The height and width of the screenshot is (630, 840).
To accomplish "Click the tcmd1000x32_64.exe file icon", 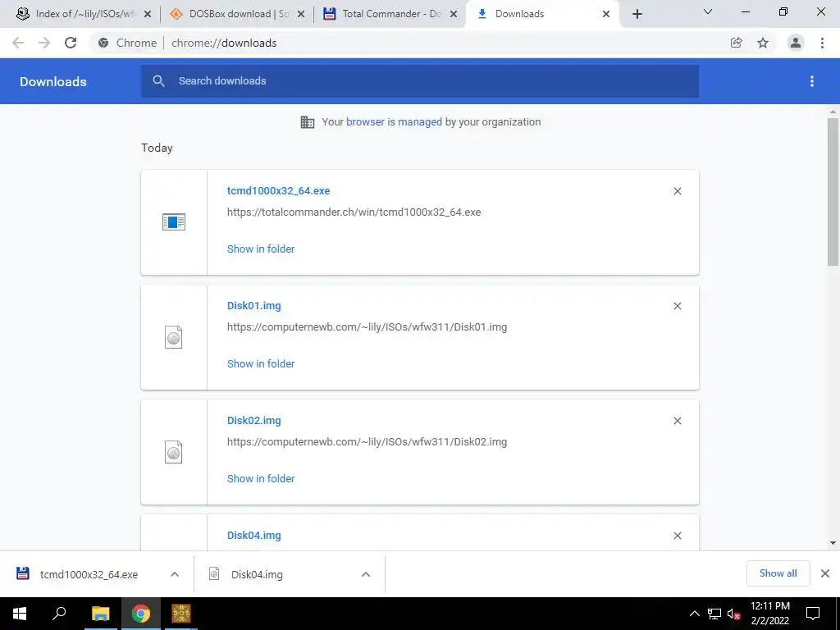I will pyautogui.click(x=174, y=221).
